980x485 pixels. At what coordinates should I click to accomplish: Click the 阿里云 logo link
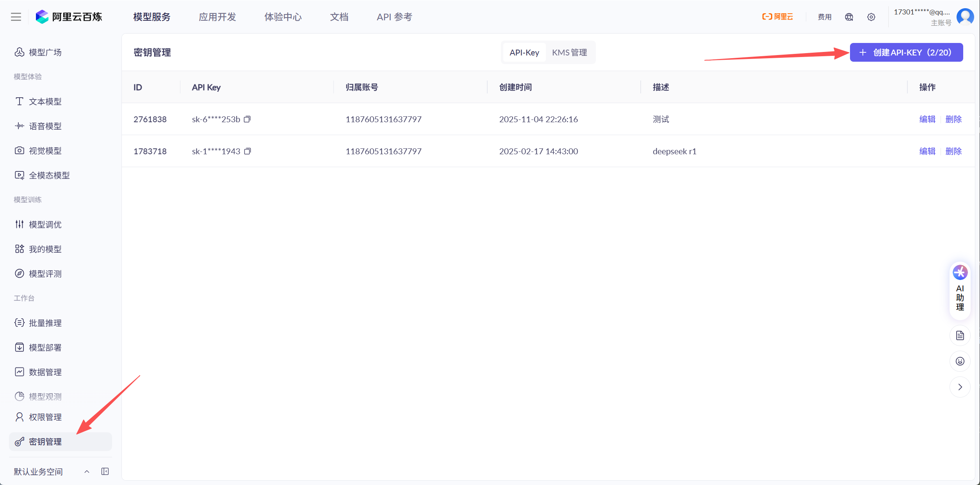(777, 17)
